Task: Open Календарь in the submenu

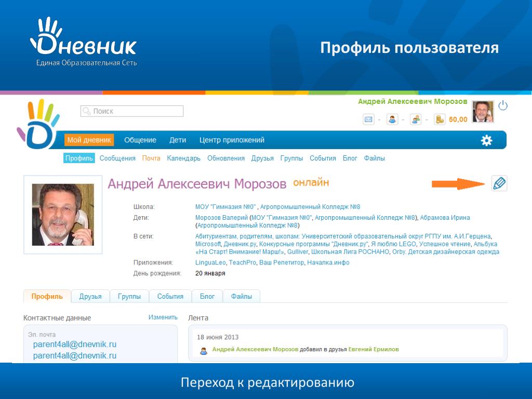Action: coord(183,158)
